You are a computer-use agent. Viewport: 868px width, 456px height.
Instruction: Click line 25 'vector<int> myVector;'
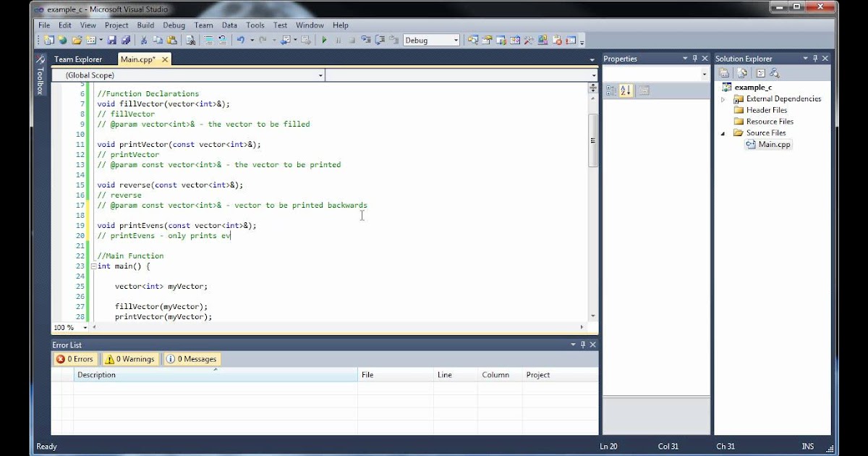(x=161, y=287)
